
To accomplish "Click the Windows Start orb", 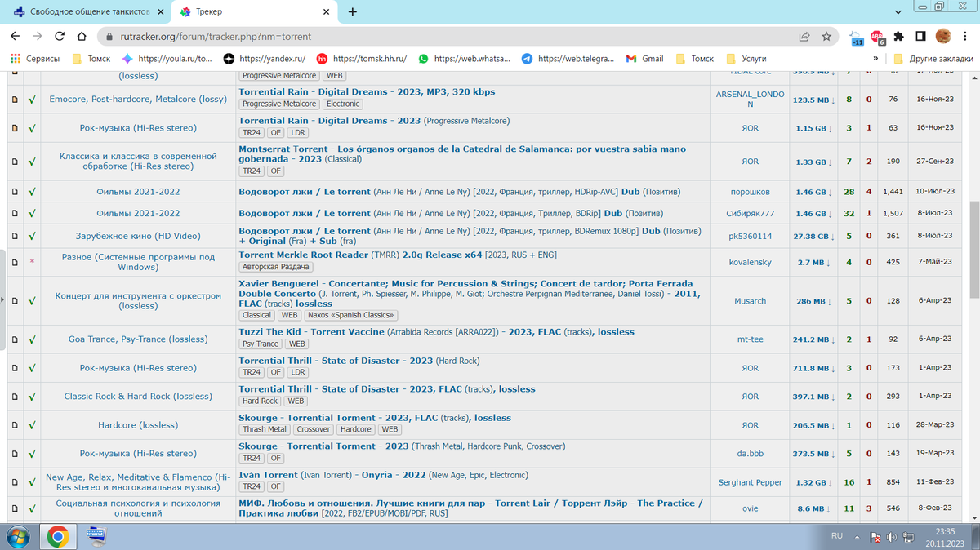I will tap(17, 537).
